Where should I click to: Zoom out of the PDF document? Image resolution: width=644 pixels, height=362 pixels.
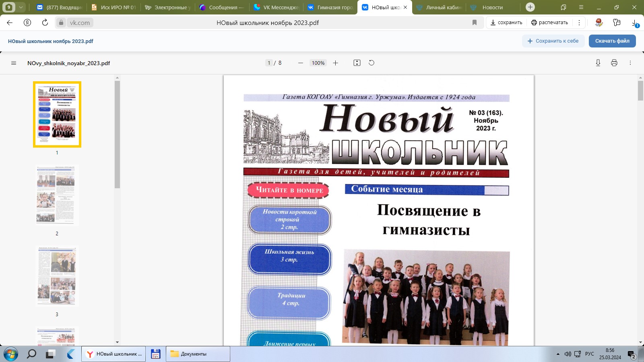coord(301,63)
